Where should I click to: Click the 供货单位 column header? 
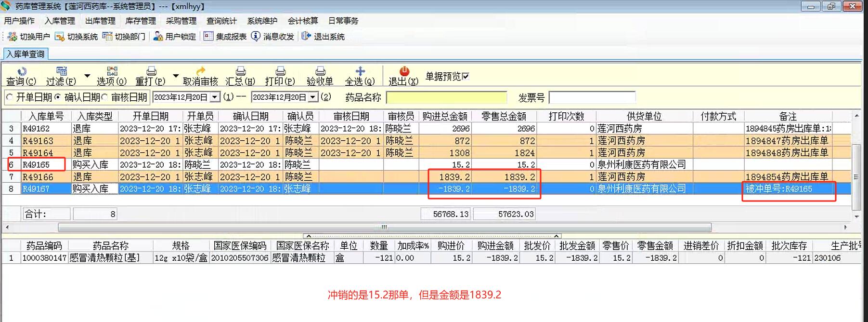[644, 116]
